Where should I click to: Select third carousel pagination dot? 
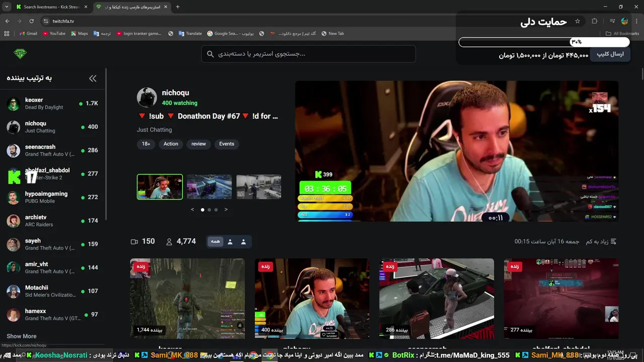pyautogui.click(x=216, y=210)
